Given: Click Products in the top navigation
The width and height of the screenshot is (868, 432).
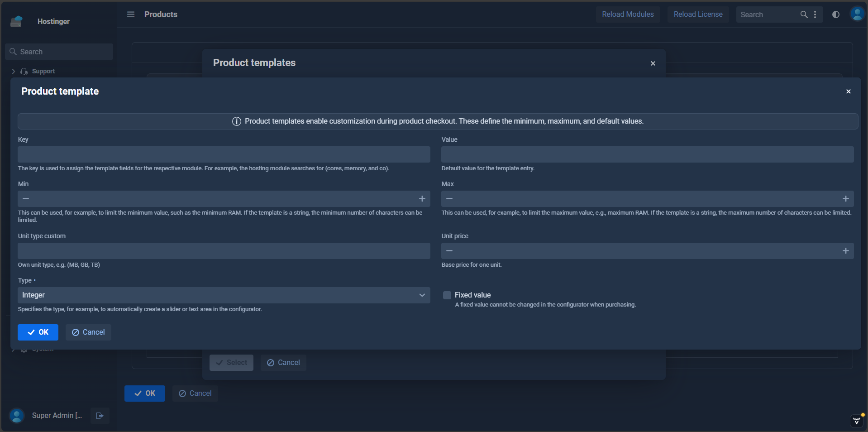Looking at the screenshot, I should pyautogui.click(x=161, y=14).
